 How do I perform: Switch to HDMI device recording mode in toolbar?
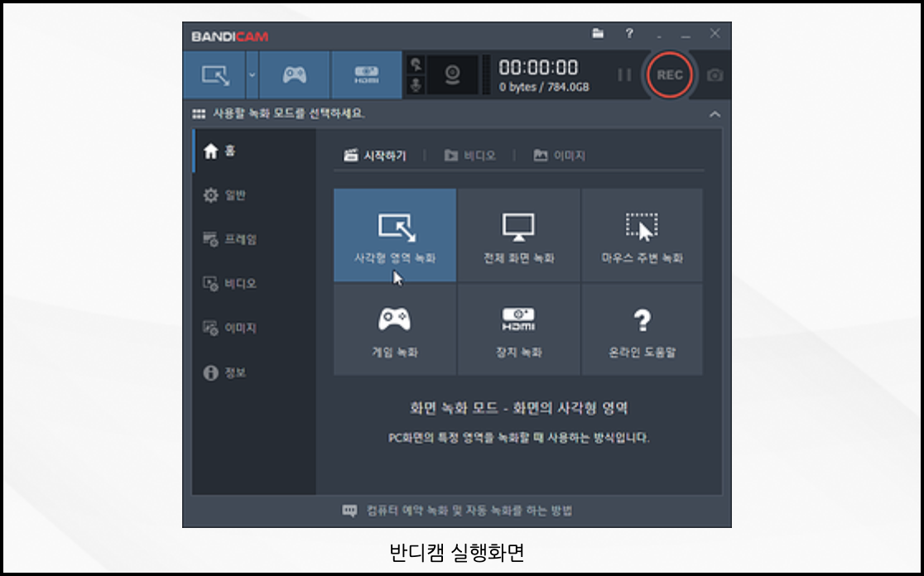[x=367, y=74]
